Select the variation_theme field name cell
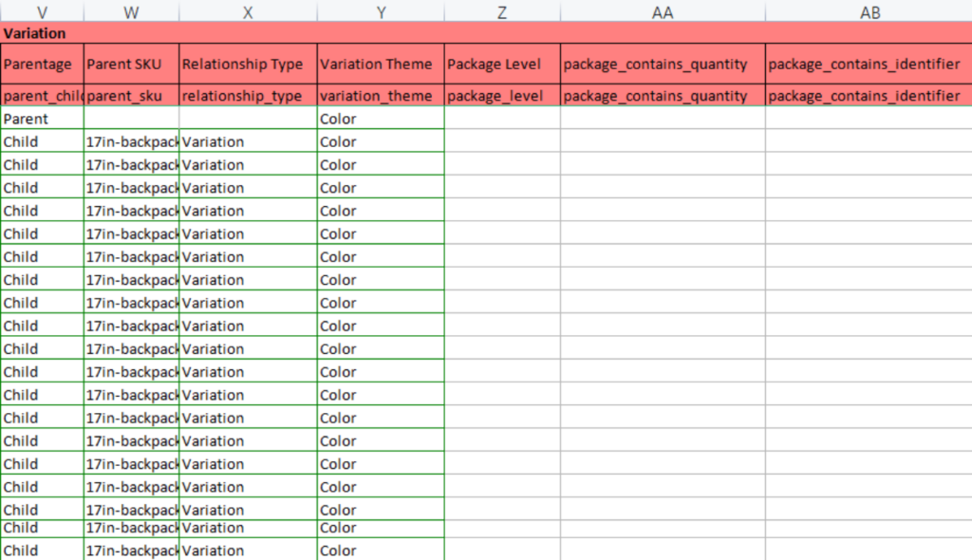This screenshot has height=560, width=972. coord(381,96)
